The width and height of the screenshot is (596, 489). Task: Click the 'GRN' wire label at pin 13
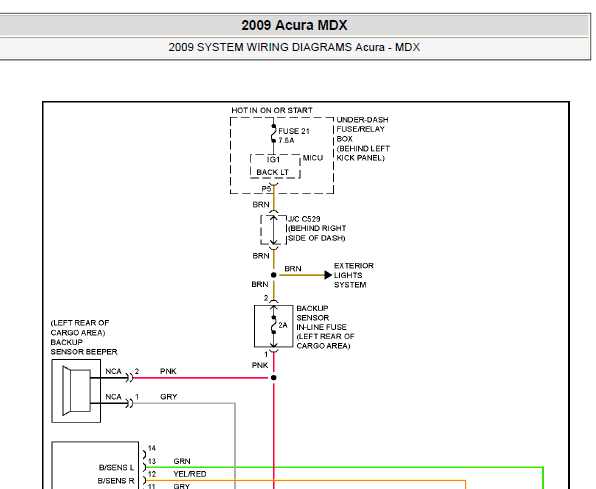click(x=182, y=461)
